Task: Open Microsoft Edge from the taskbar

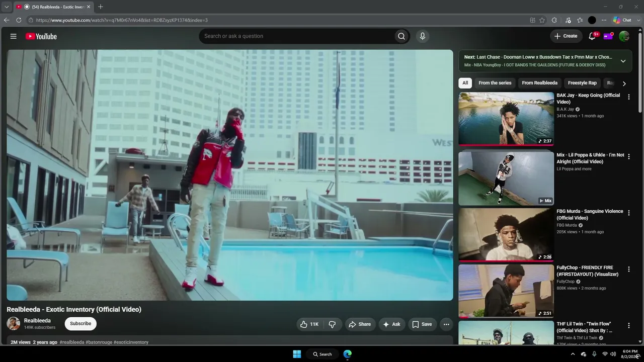Action: point(348,354)
